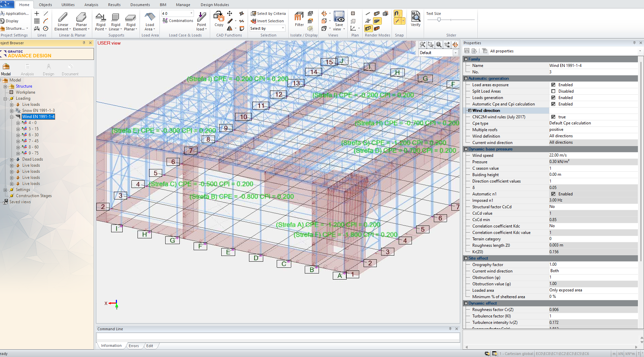Click the Copy CAD function

point(219,19)
